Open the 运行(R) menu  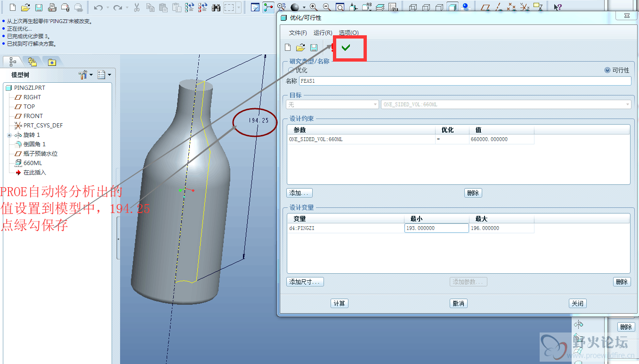(323, 33)
